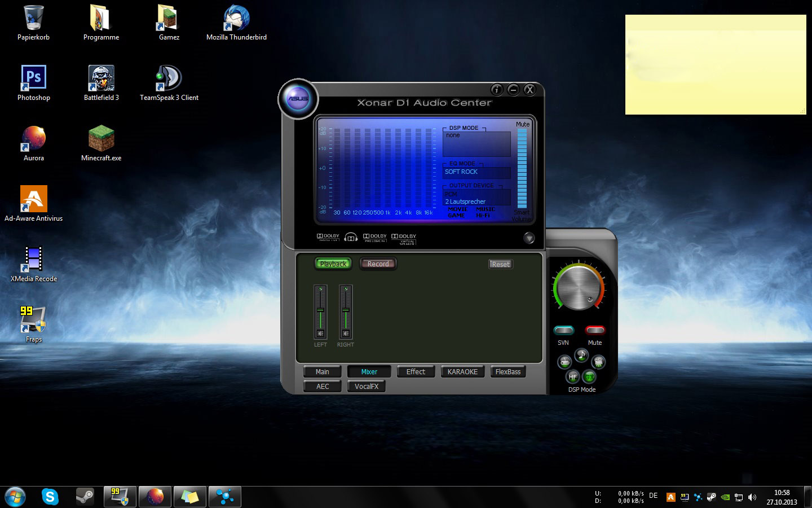The width and height of the screenshot is (812, 508).
Task: Open the VocalFX tab
Action: pos(367,386)
